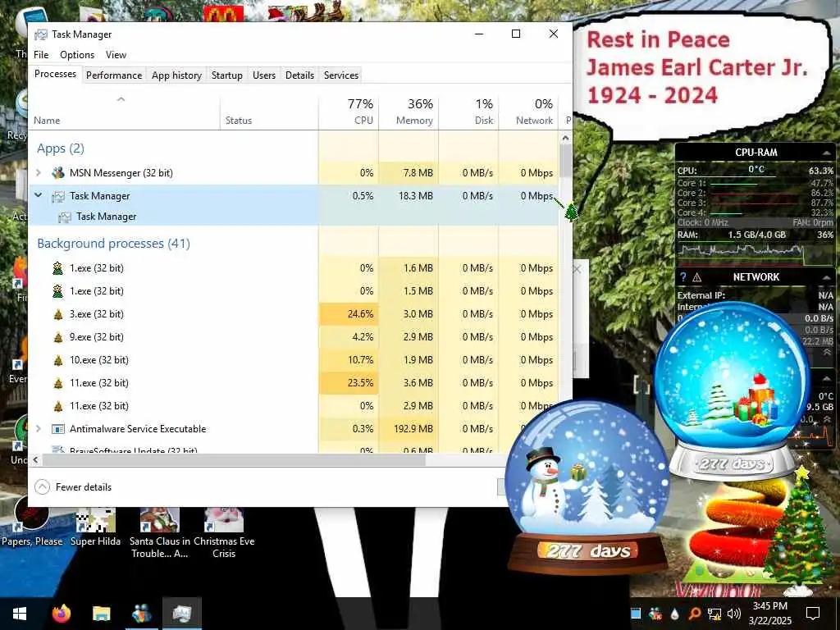Select the 1.exe row with 1.6 MB memory
Viewport: 840px width, 630px height.
pos(294,268)
